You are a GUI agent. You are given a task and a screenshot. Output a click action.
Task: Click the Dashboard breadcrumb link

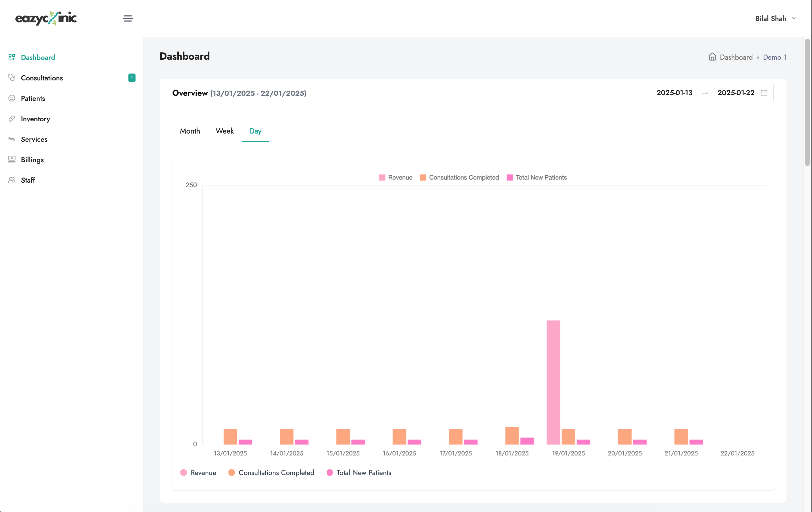point(736,57)
